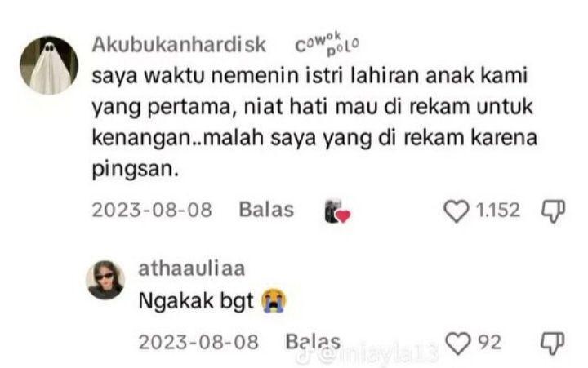The width and height of the screenshot is (588, 368).
Task: Like the reply from athaauliaa
Action: tap(457, 344)
